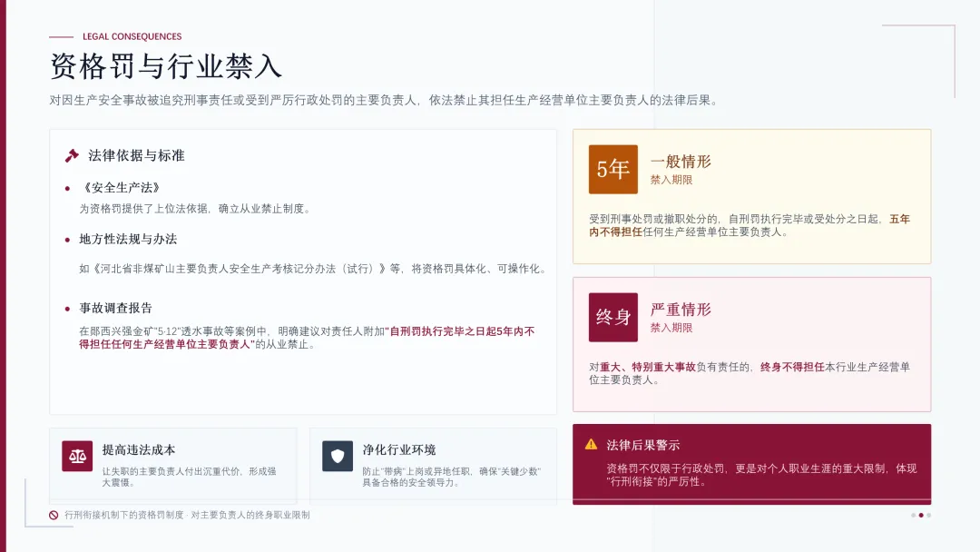The image size is (980, 552).
Task: Click 禁入期限 under 严重情形
Action: pyautogui.click(x=671, y=328)
